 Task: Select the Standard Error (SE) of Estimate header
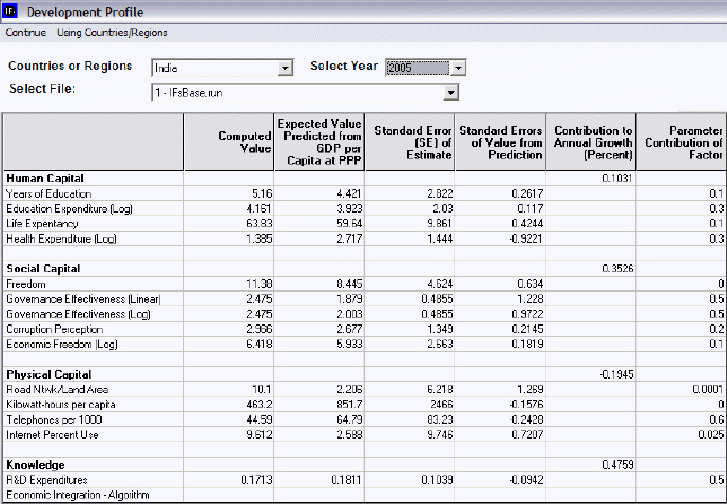coord(410,141)
